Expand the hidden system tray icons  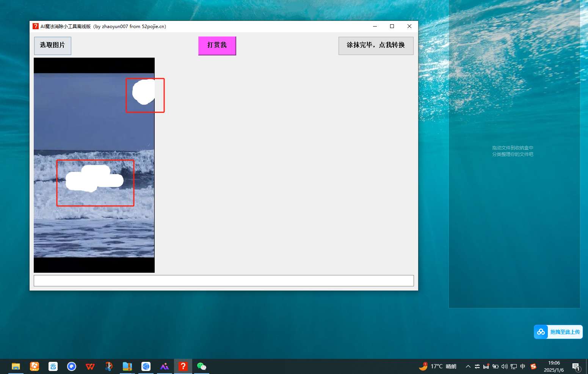[468, 366]
